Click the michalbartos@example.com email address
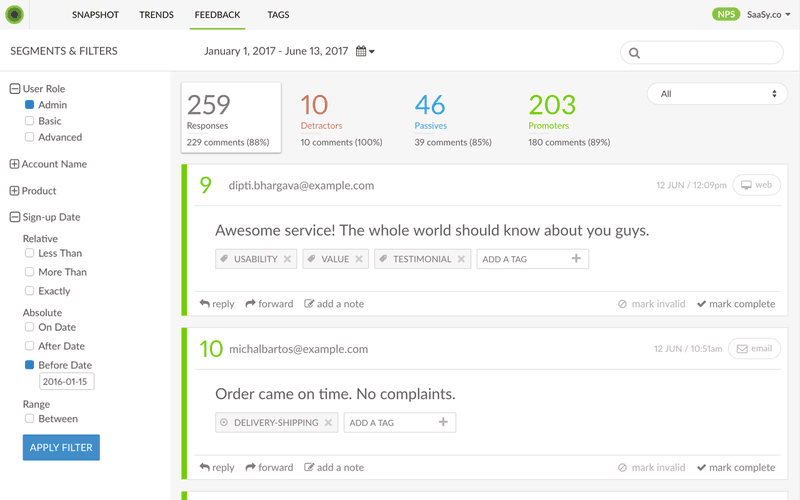This screenshot has height=500, width=800. [298, 349]
